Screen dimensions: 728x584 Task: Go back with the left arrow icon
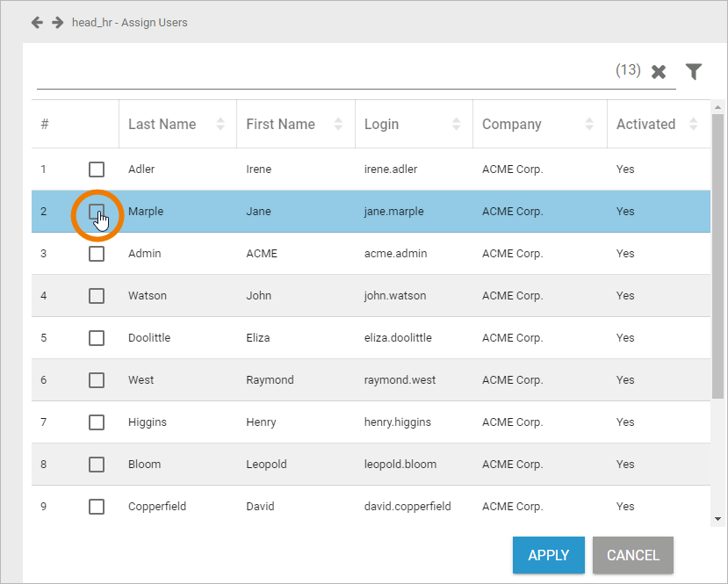(37, 22)
